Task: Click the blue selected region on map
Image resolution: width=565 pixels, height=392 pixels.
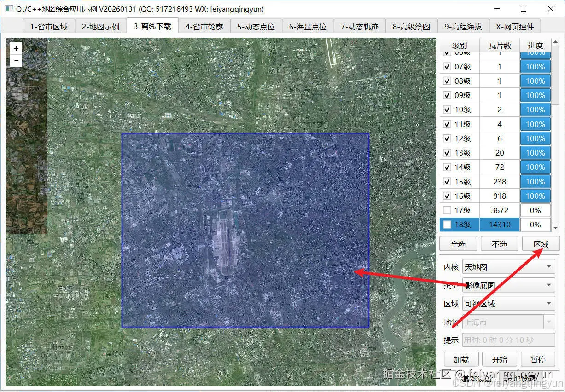Action: (245, 230)
